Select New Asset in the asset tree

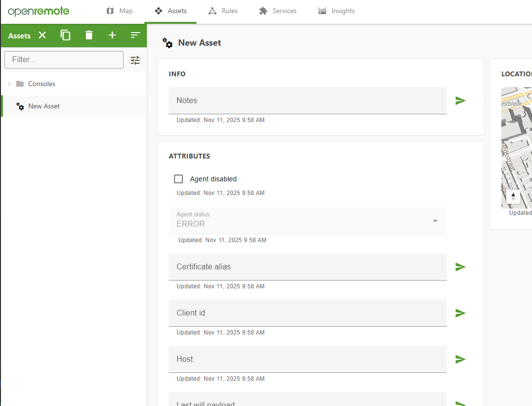pos(44,106)
